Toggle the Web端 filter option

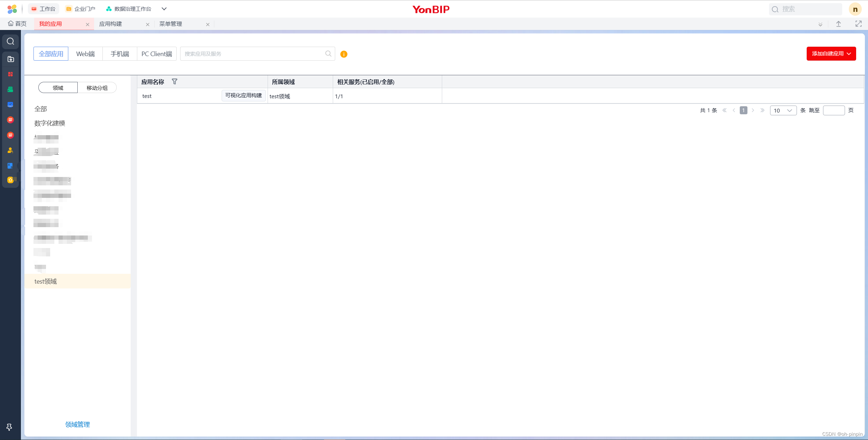[85, 53]
